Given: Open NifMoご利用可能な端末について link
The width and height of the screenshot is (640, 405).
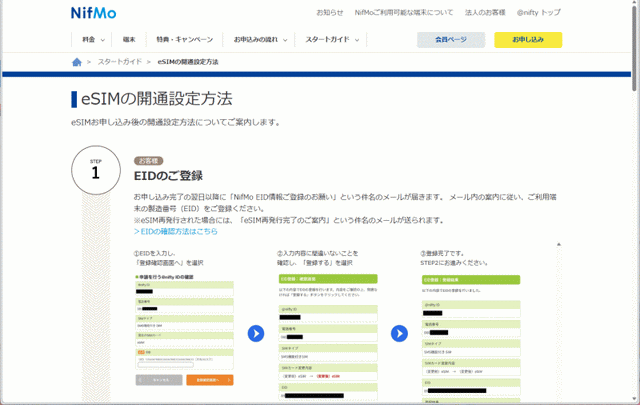Looking at the screenshot, I should 404,13.
